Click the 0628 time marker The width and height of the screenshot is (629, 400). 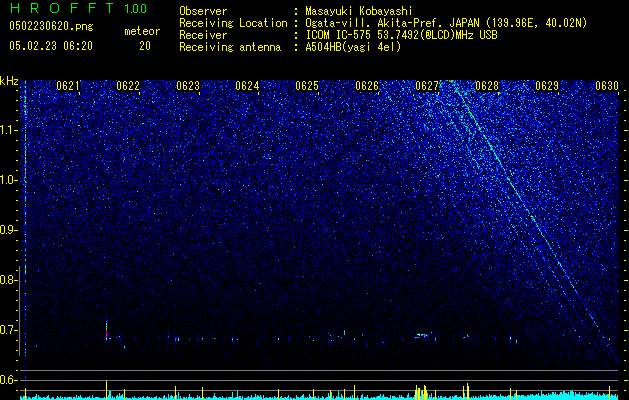[487, 86]
